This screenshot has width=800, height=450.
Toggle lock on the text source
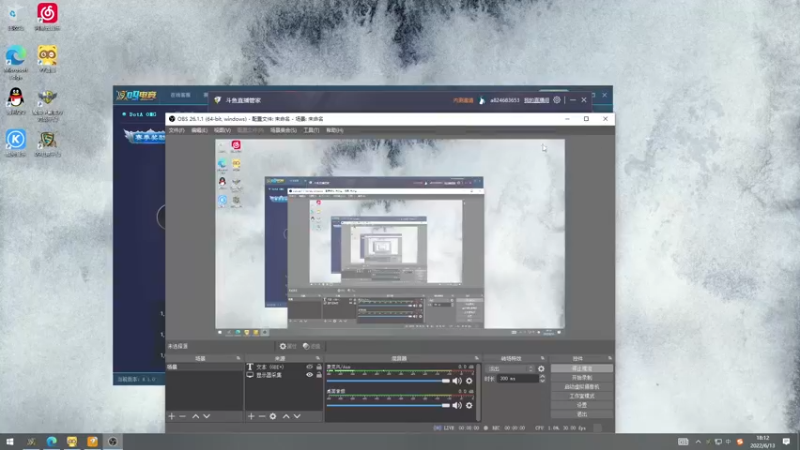[319, 367]
